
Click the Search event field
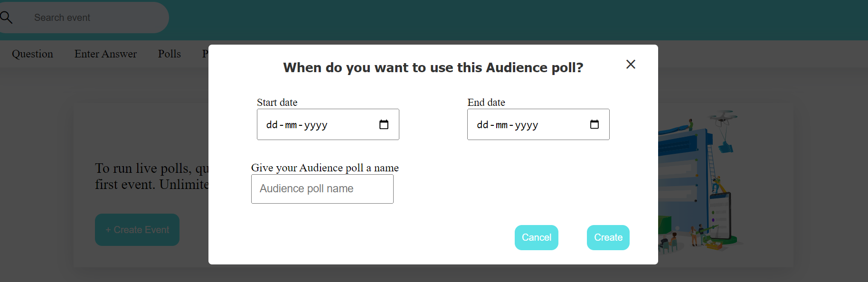coord(95,17)
